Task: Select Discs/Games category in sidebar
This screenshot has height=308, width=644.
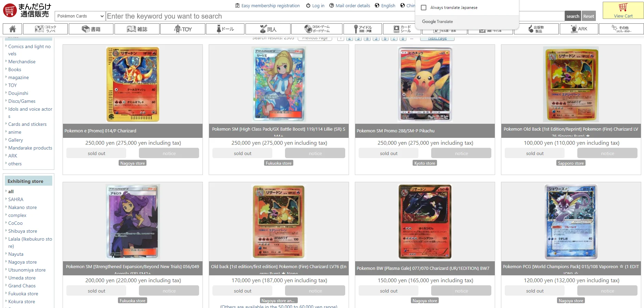Action: click(22, 101)
